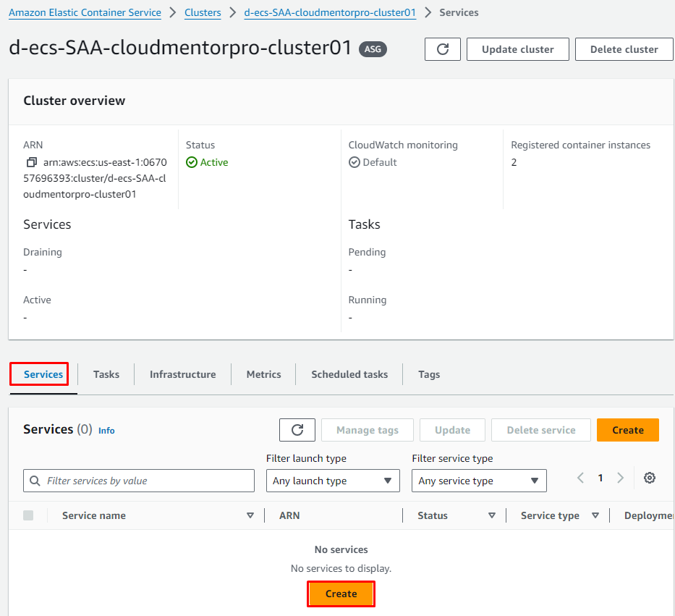Screen dimensions: 675x616
Task: Click the ARN column header
Action: click(x=289, y=515)
